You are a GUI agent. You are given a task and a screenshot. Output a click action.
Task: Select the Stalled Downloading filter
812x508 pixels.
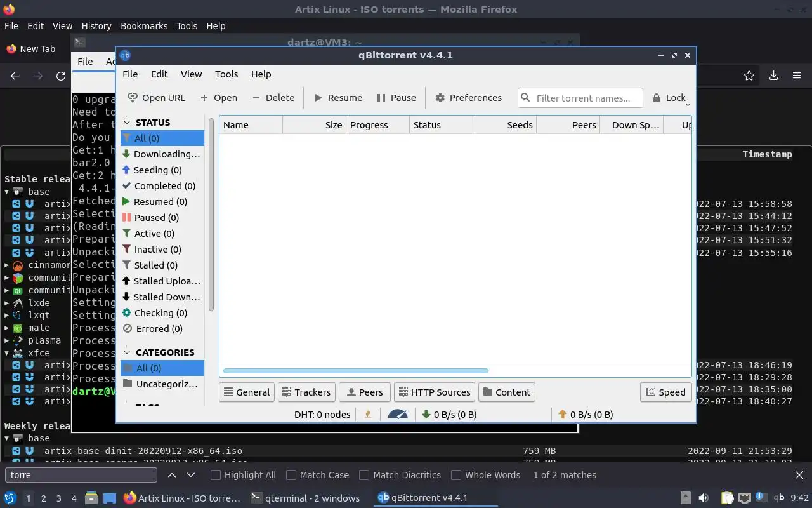162,297
